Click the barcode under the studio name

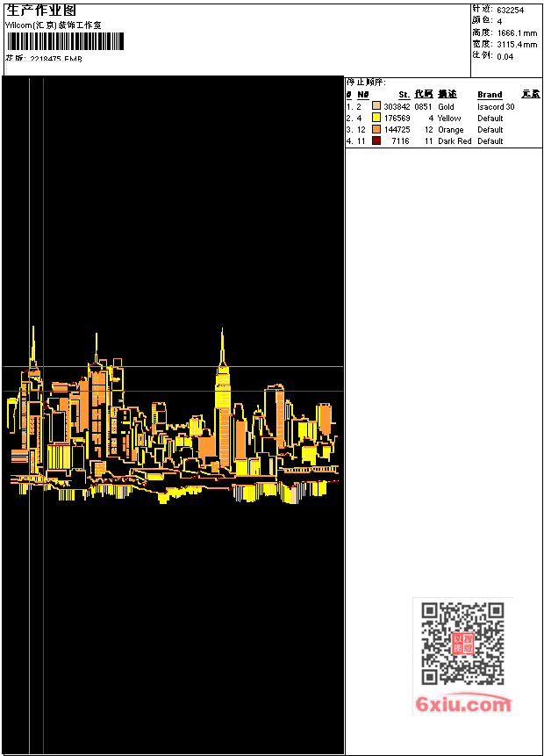point(65,41)
